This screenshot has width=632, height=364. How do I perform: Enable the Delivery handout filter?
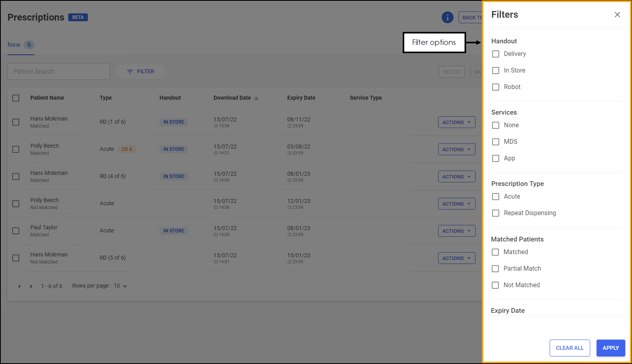(496, 54)
